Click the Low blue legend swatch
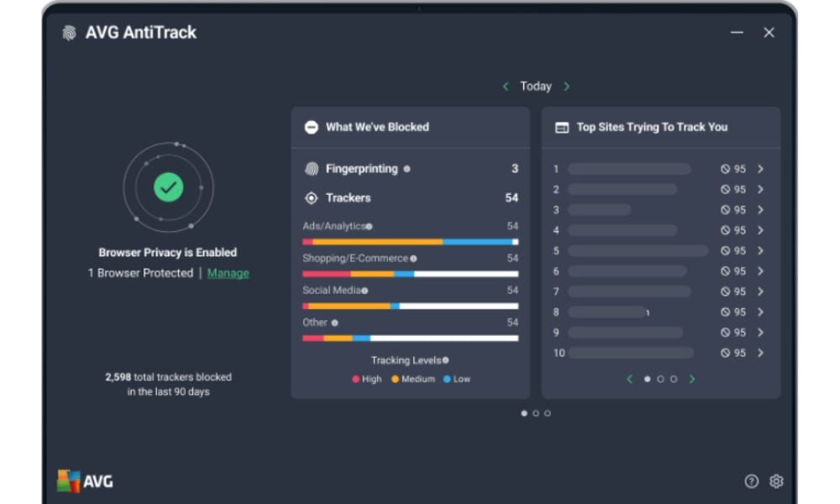Image resolution: width=840 pixels, height=504 pixels. pyautogui.click(x=447, y=379)
